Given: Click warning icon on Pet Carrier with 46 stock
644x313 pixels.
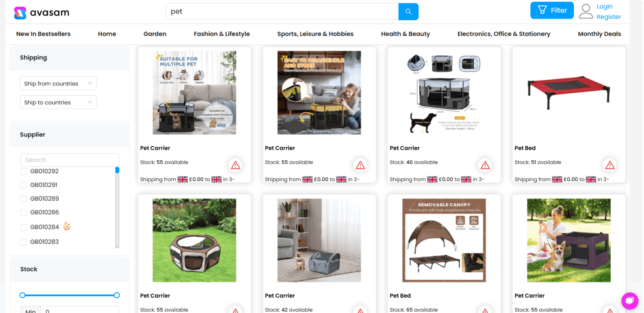Looking at the screenshot, I should click(x=485, y=165).
